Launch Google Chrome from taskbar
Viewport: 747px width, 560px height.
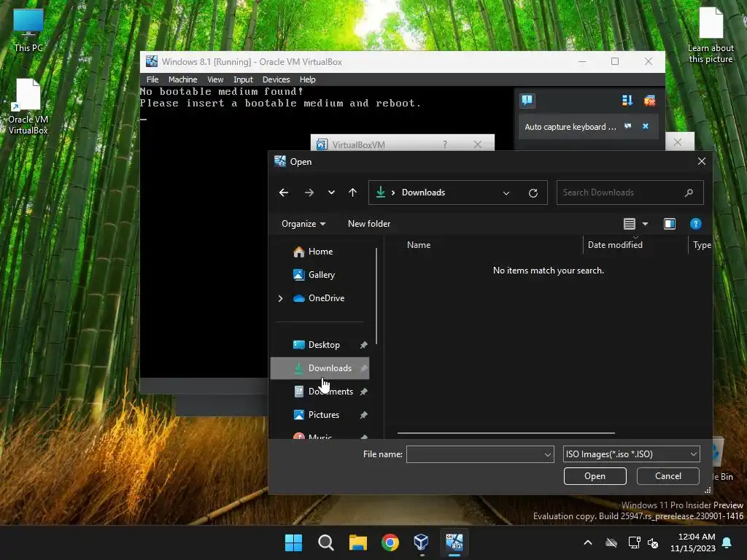pos(390,542)
